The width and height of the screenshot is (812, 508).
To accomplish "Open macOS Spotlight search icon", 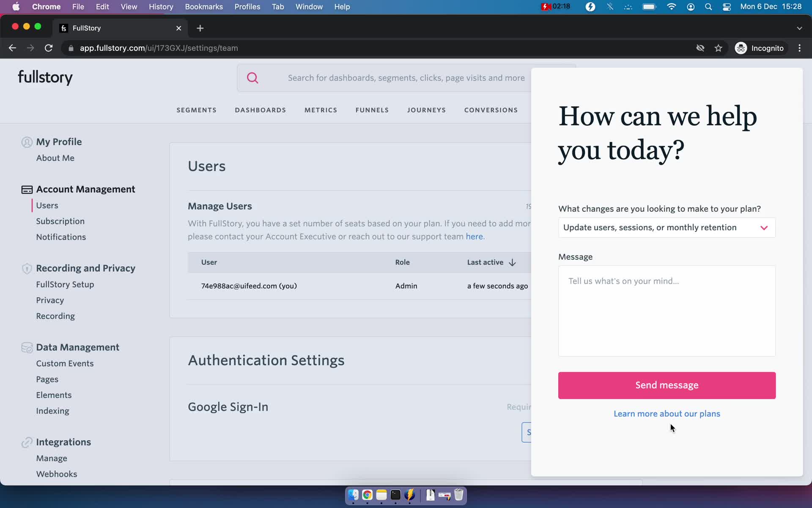I will [x=708, y=7].
